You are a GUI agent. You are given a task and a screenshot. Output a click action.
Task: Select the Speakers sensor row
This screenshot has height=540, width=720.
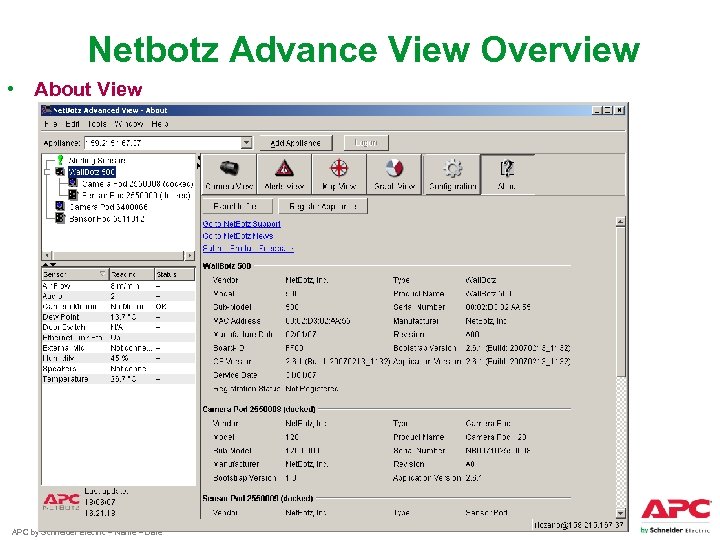click(x=118, y=369)
